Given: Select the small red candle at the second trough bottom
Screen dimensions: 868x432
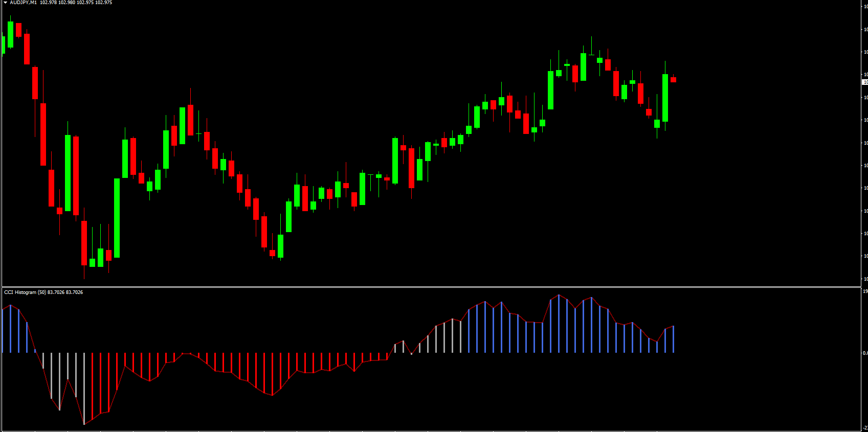Looking at the screenshot, I should (x=273, y=253).
